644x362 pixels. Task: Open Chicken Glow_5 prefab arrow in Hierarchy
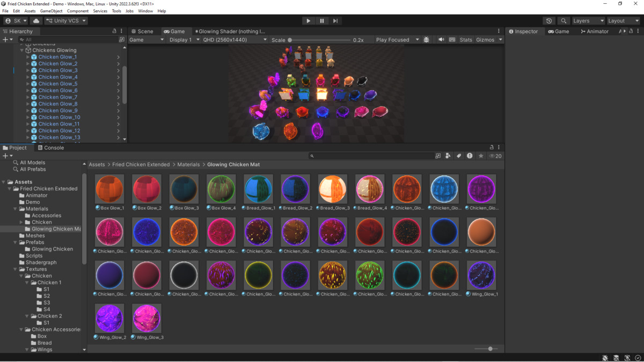[118, 84]
